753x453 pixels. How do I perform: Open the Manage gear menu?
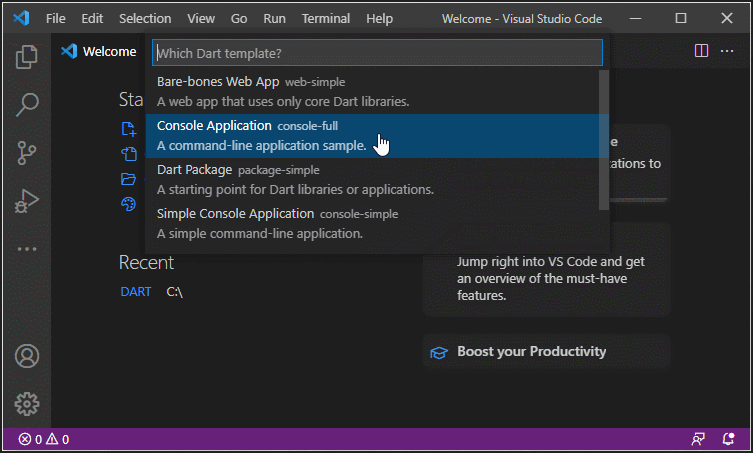point(26,404)
